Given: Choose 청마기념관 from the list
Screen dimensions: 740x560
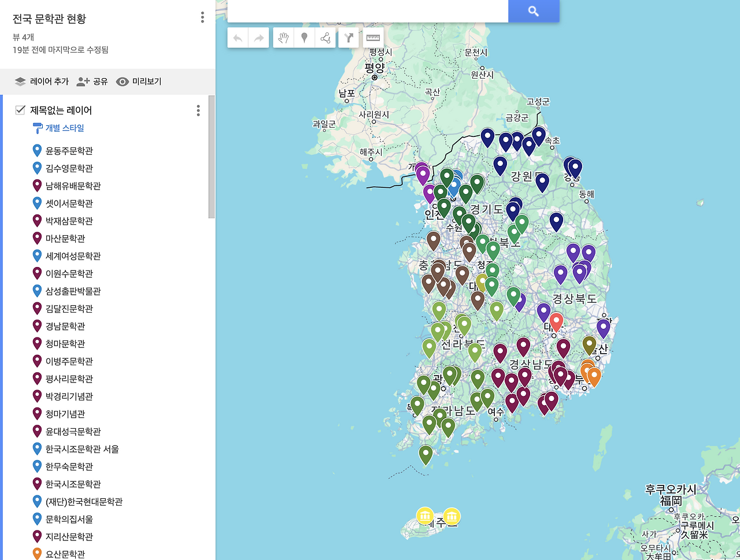Looking at the screenshot, I should coord(65,414).
